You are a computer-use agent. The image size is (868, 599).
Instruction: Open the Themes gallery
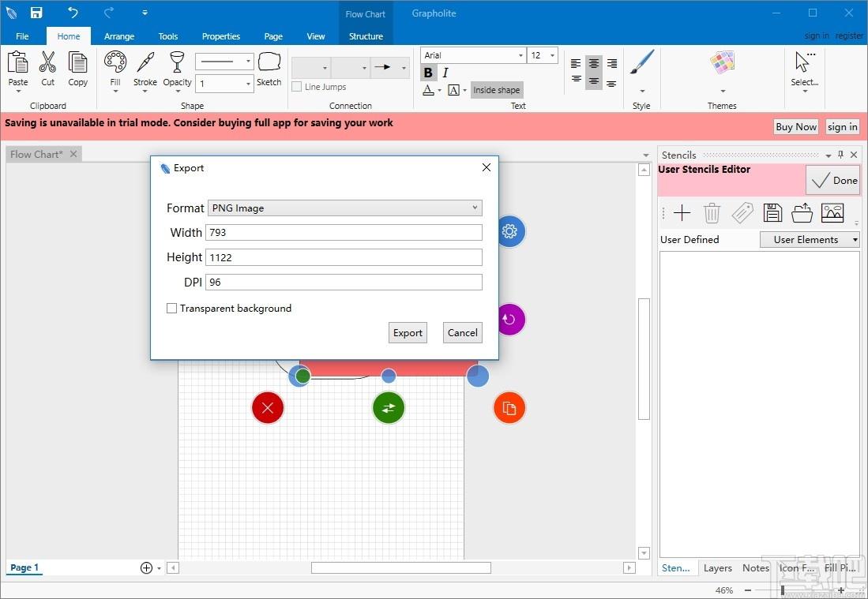(723, 71)
